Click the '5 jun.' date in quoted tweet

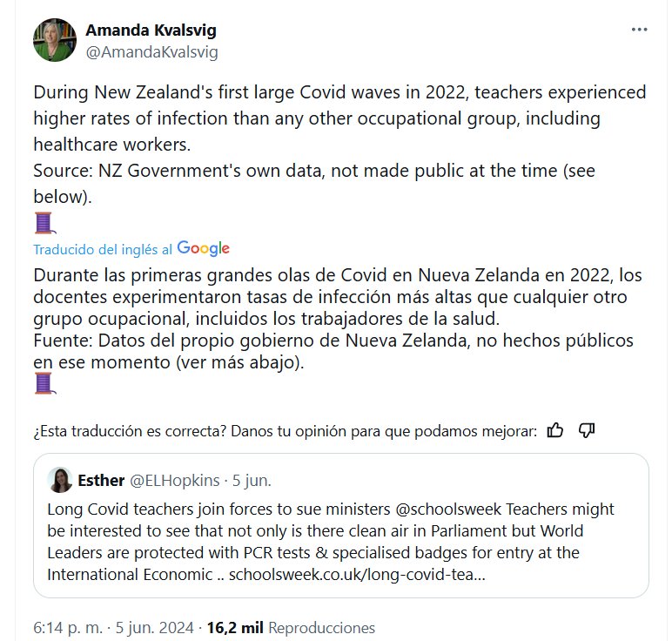[x=252, y=480]
